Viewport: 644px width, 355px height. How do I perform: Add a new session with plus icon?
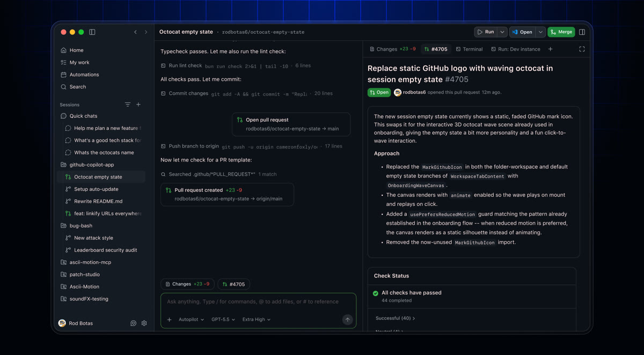[x=138, y=105]
